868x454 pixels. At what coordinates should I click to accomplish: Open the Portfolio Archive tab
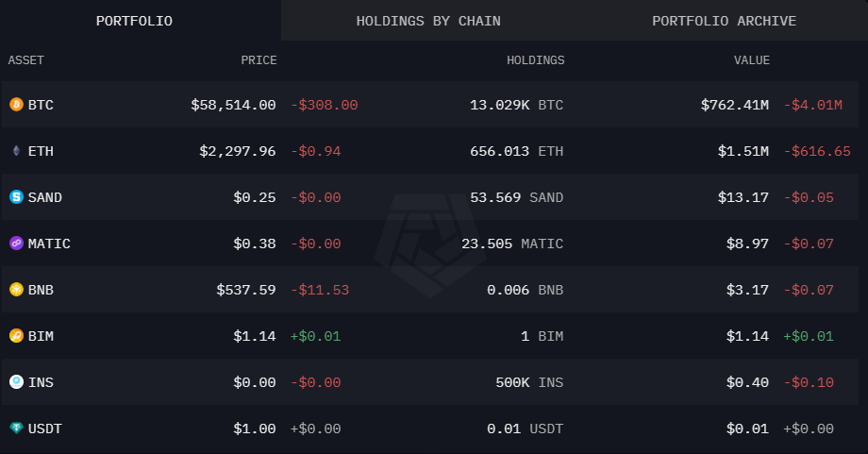tap(724, 21)
